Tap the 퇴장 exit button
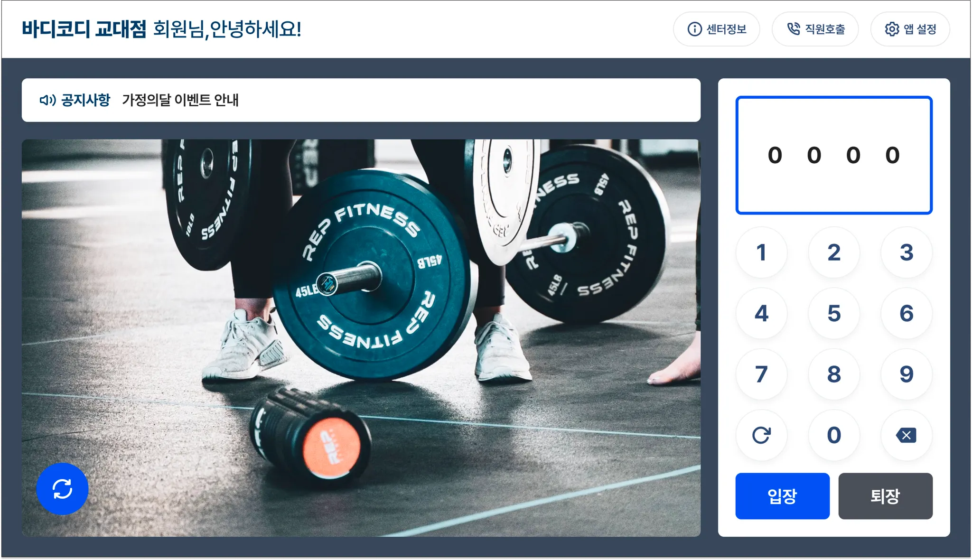The height and width of the screenshot is (560, 972). [x=885, y=496]
